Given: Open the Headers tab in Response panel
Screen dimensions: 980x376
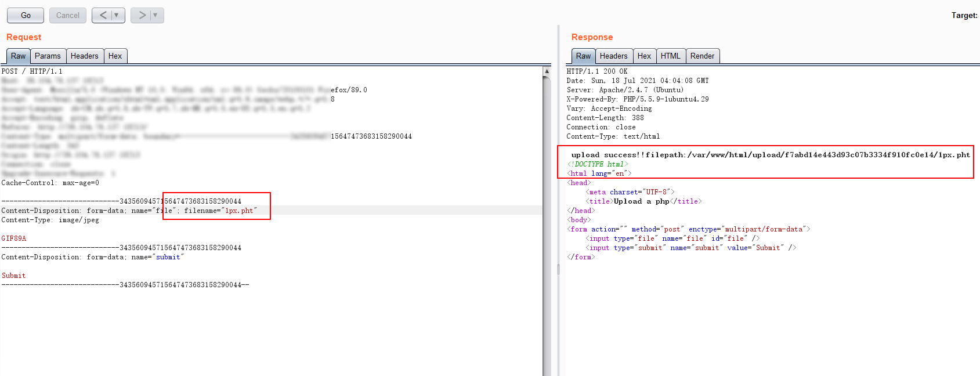Looking at the screenshot, I should 613,56.
